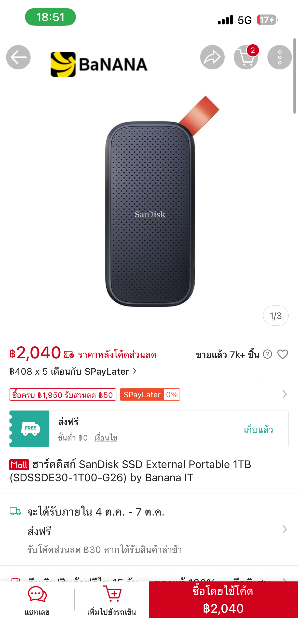Tap the 1/3 image counter badge
Screen dimensions: 298x644
pyautogui.click(x=276, y=316)
